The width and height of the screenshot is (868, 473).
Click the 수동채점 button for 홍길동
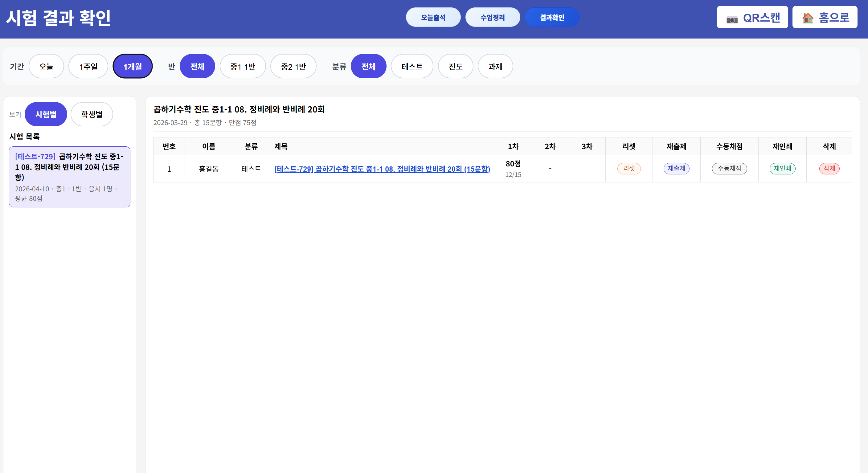click(729, 169)
